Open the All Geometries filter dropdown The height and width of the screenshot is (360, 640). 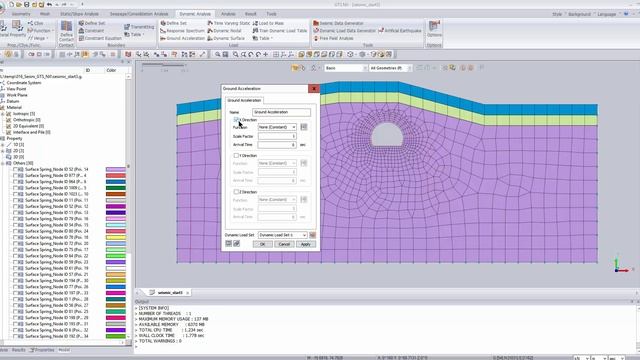click(390, 68)
